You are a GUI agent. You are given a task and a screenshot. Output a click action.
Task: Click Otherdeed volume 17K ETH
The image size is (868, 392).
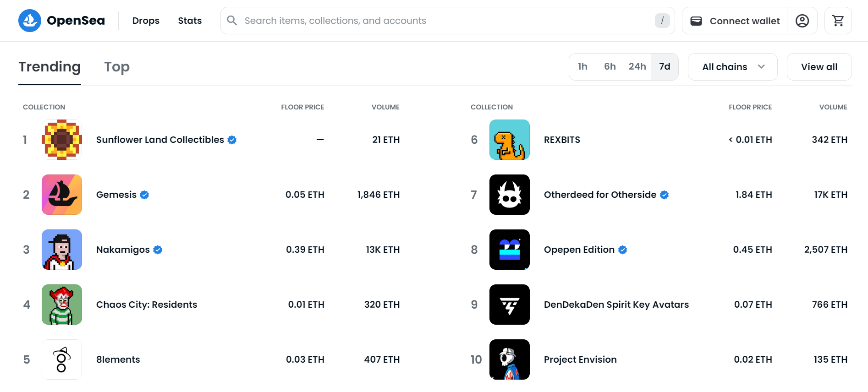[831, 195]
